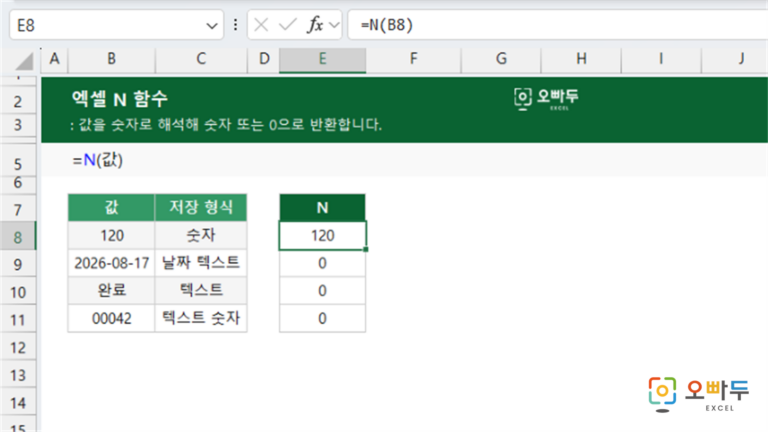Image resolution: width=768 pixels, height=432 pixels.
Task: Select cell E8 showing 120
Action: (x=322, y=236)
